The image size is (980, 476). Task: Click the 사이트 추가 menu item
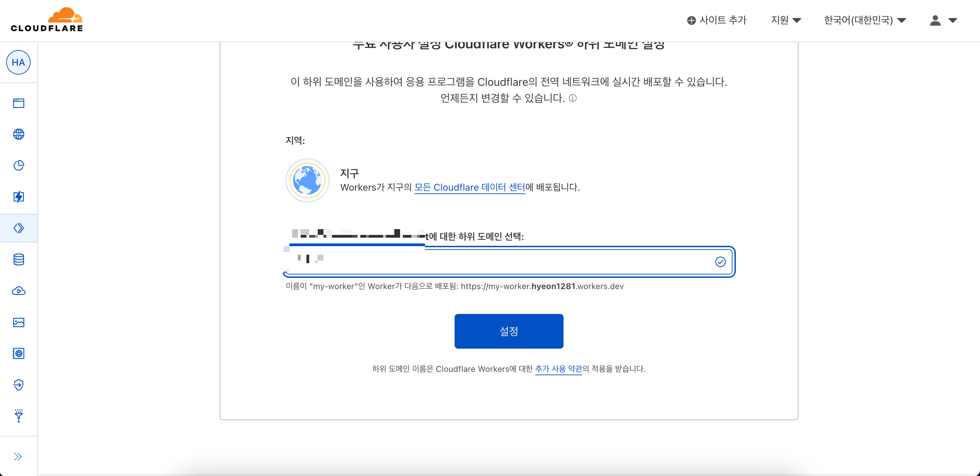717,20
